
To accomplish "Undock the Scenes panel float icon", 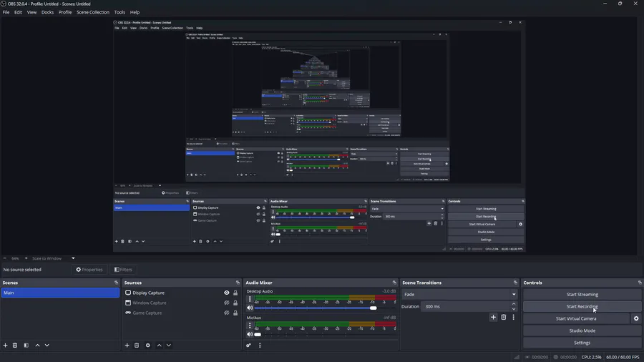I will pos(116,283).
